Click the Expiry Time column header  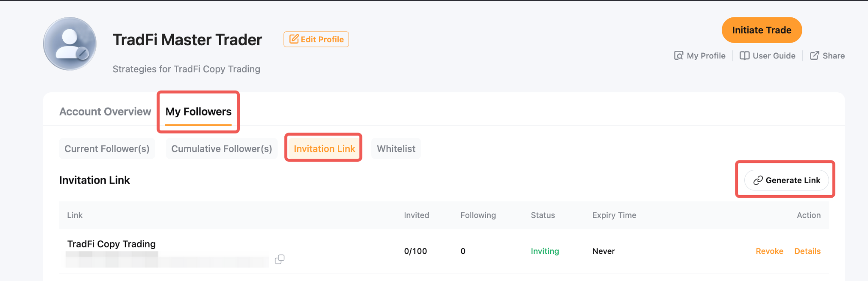click(x=614, y=215)
